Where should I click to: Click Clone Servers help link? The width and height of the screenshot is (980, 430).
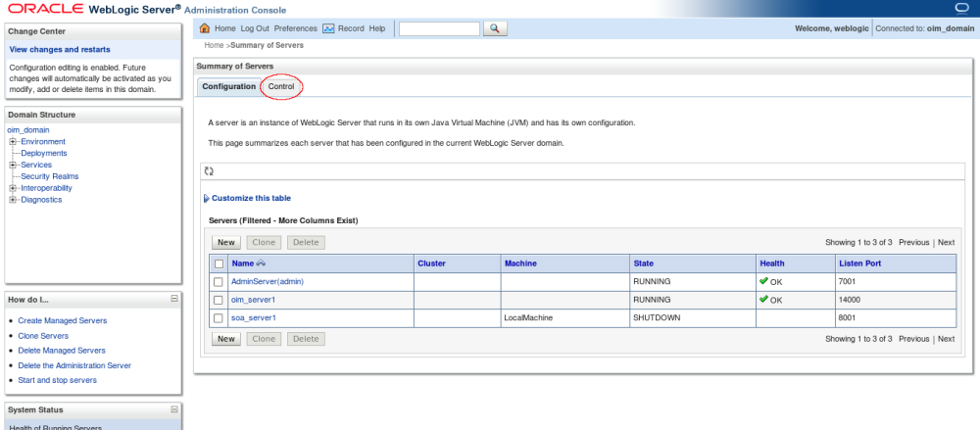pos(43,336)
